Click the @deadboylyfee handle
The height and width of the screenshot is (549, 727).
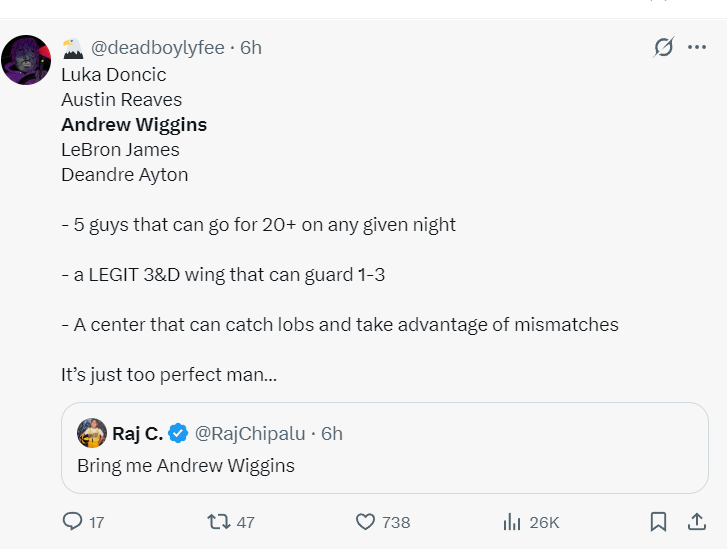click(157, 47)
